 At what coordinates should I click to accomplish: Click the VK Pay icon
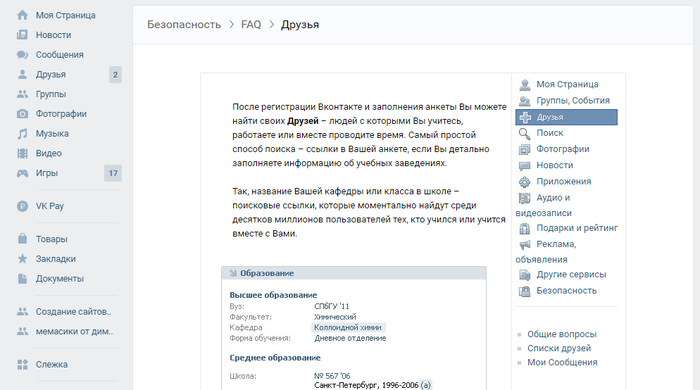pyautogui.click(x=22, y=206)
